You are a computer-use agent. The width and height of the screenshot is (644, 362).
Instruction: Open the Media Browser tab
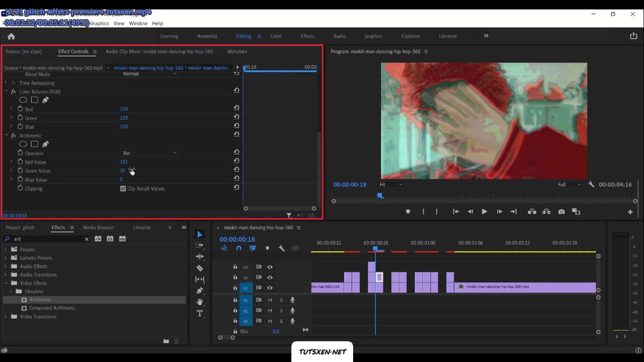tap(99, 228)
